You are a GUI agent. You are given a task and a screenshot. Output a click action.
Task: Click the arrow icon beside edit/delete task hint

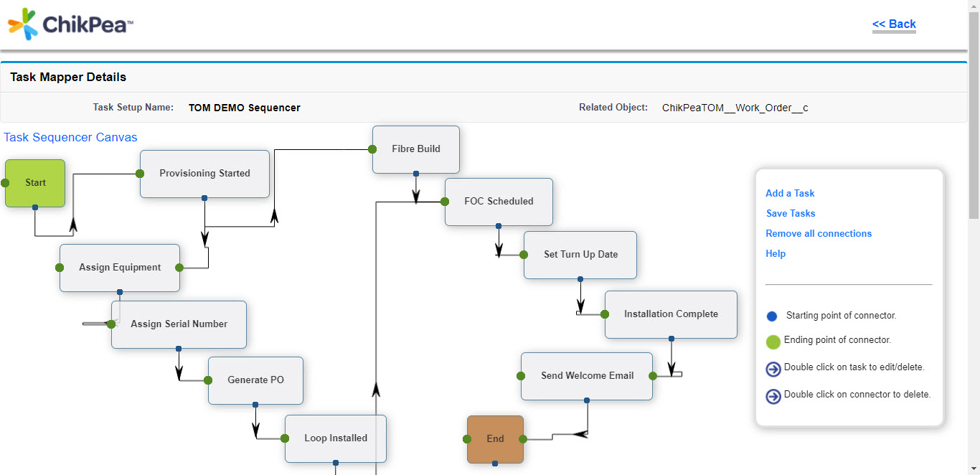tap(773, 369)
